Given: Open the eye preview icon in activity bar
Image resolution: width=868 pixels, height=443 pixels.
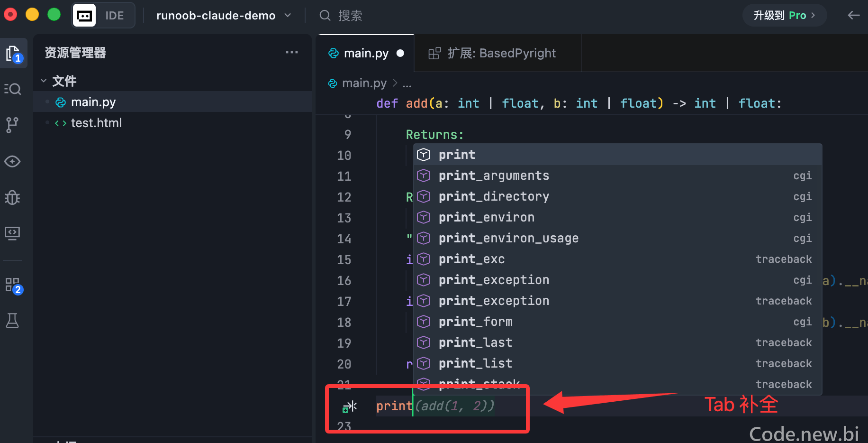Looking at the screenshot, I should (12, 161).
